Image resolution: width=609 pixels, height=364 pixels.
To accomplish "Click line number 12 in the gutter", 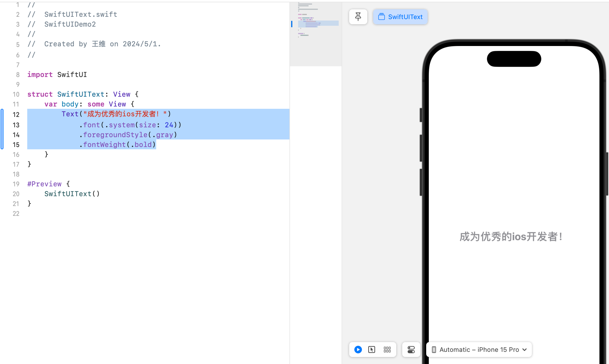I will 16,115.
